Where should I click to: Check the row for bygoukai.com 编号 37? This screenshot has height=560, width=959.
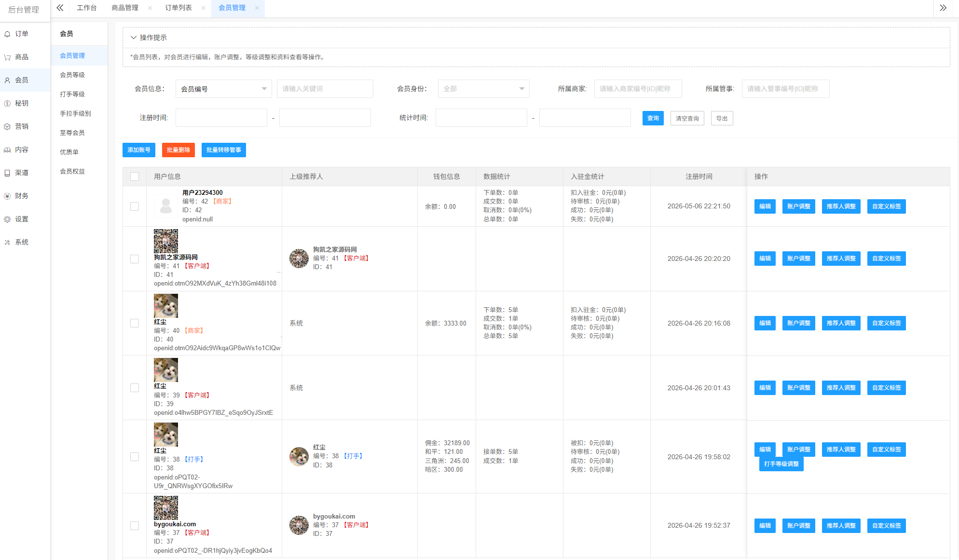(135, 526)
